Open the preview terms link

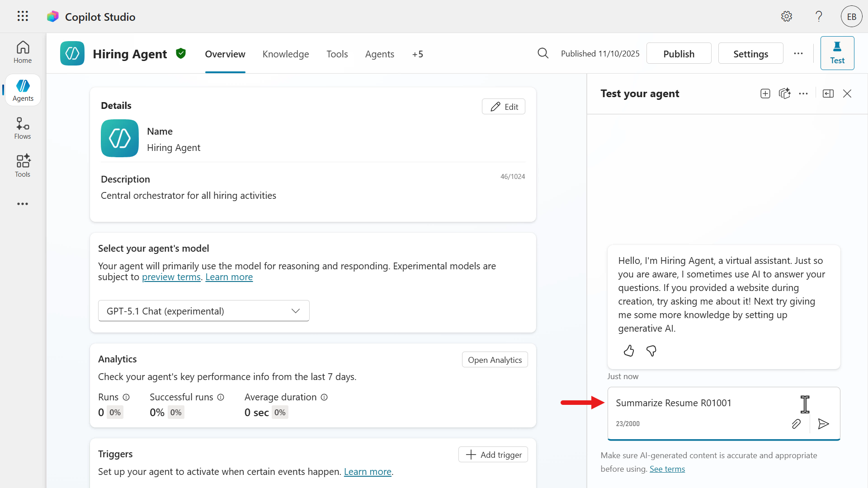(x=171, y=277)
